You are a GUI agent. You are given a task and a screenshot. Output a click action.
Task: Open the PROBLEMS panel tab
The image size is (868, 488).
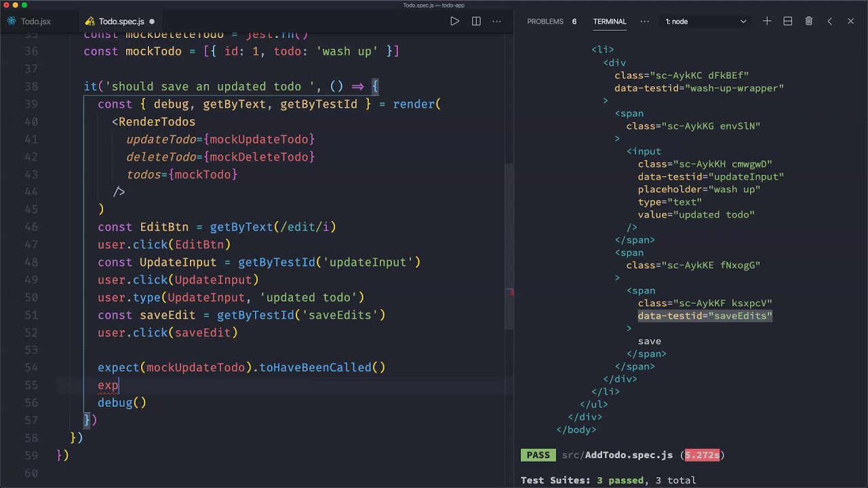[545, 21]
